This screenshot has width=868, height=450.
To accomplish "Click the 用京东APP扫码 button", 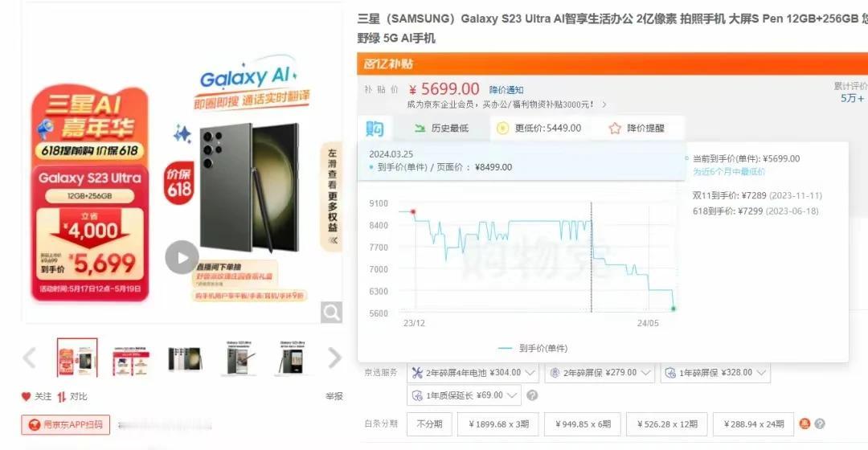I will pos(66,424).
